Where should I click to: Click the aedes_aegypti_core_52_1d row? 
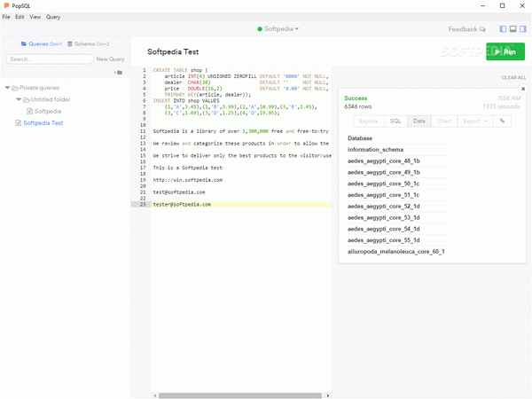(396, 207)
